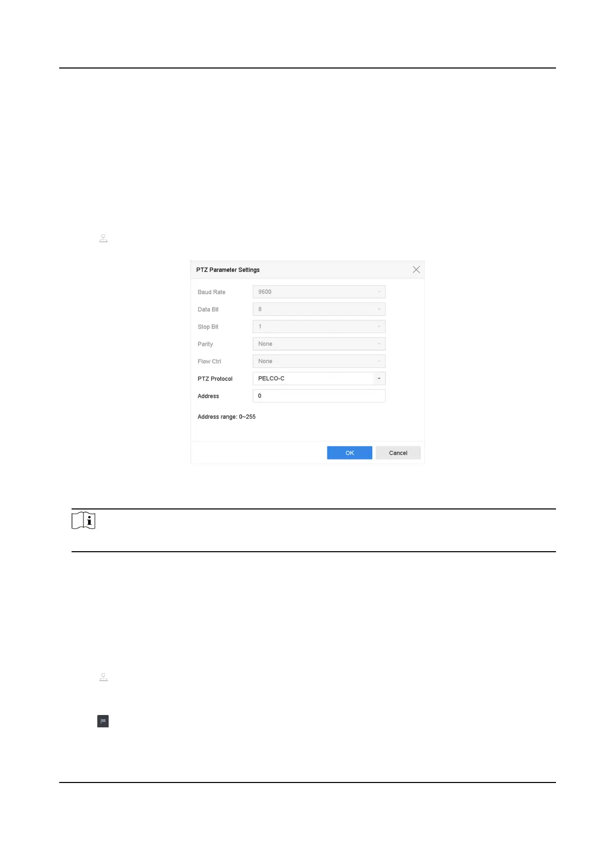Viewport: 608px width, 868px height.
Task: Expand the PTZ Protocol dropdown showing PELCO-C
Action: click(x=319, y=379)
